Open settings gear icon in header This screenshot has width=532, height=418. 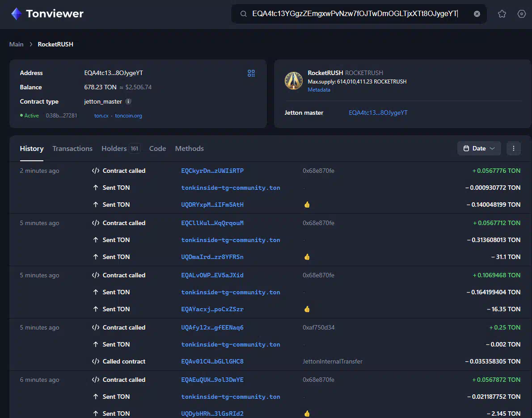pyautogui.click(x=521, y=14)
